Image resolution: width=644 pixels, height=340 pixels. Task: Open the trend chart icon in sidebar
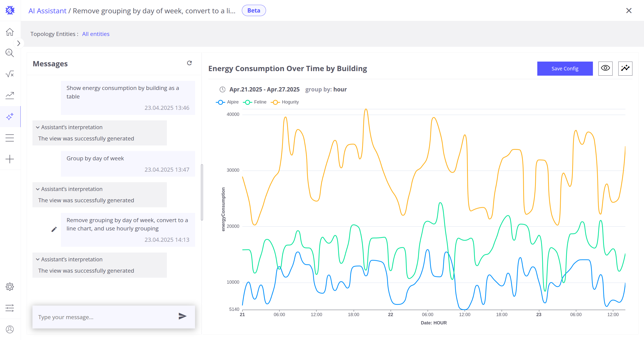(10, 95)
